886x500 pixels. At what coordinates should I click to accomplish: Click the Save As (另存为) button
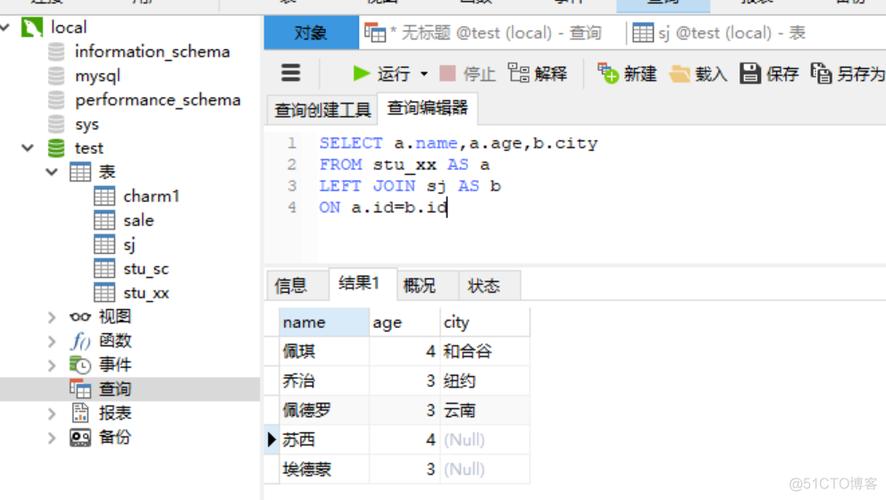(848, 73)
